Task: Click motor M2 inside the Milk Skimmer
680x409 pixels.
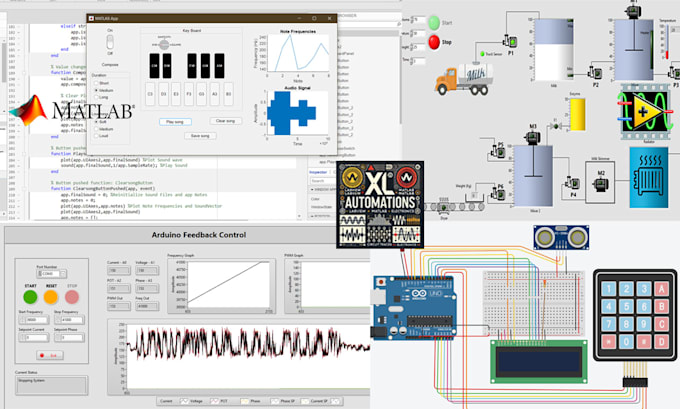Action: coord(600,184)
